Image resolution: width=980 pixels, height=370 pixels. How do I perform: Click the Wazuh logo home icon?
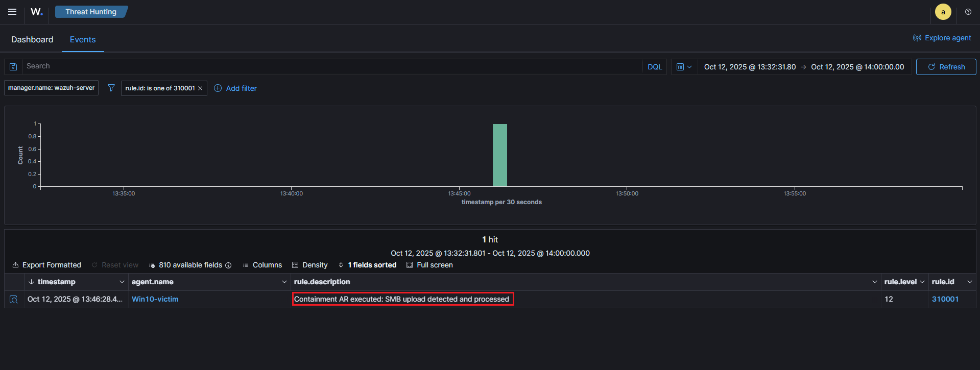(x=37, y=12)
